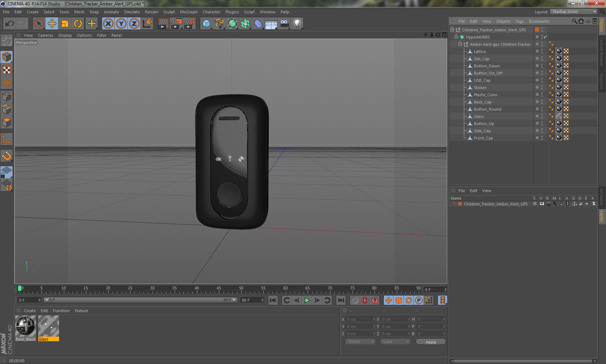
Task: Toggle visibility dot for Back_Cap
Action: click(537, 102)
